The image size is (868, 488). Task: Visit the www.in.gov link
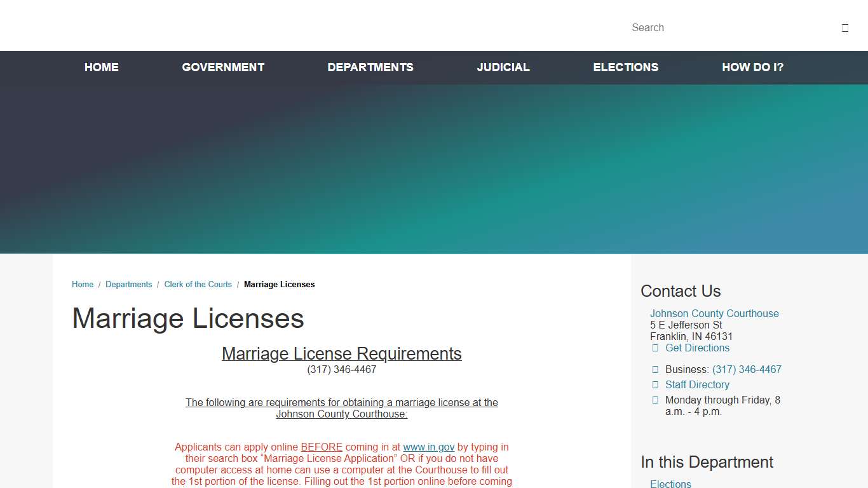pos(429,447)
